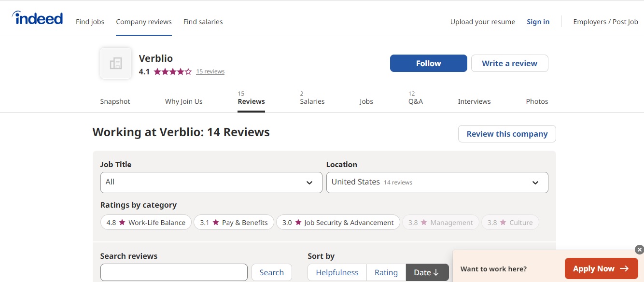Filter by Job Security & Advancement rating
644x282 pixels.
338,223
